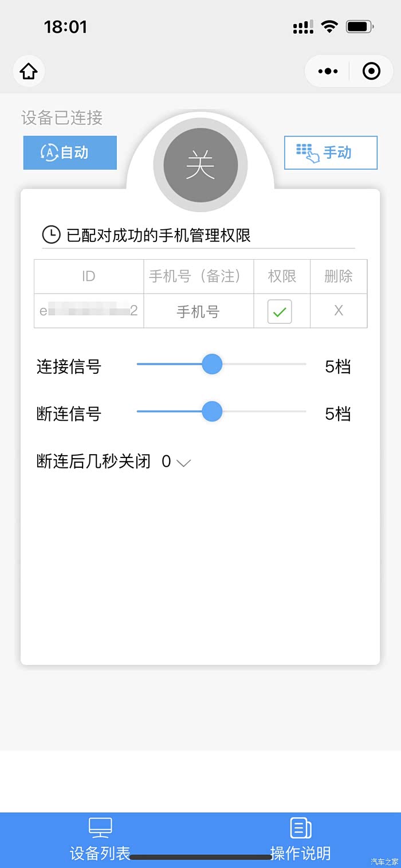401x868 pixels.
Task: Tap the document icon for 操作说明
Action: 301,828
